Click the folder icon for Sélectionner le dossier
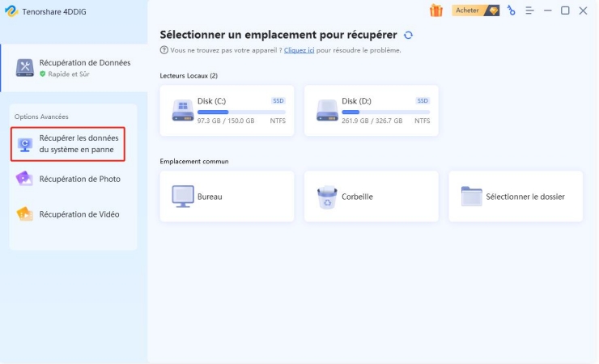 pyautogui.click(x=471, y=197)
